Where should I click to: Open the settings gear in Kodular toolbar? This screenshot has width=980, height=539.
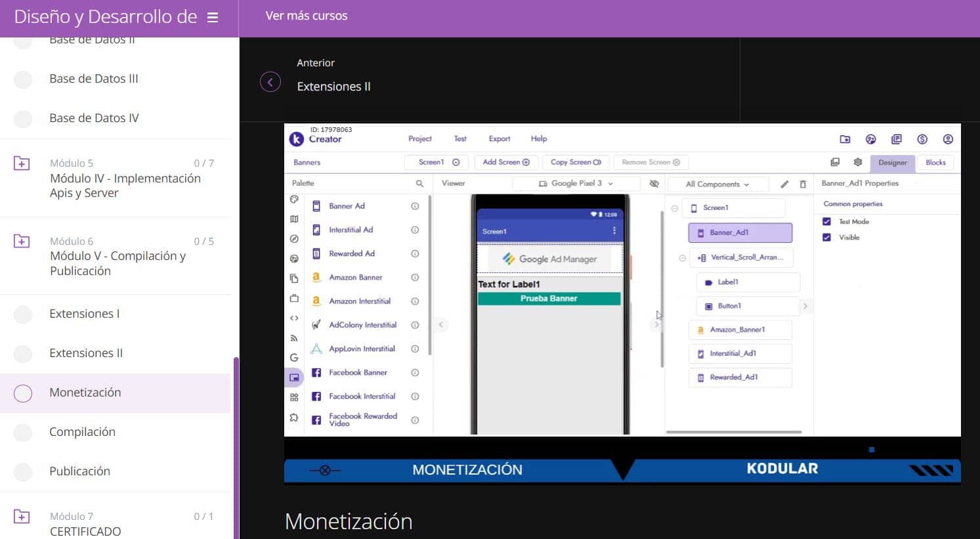[857, 162]
